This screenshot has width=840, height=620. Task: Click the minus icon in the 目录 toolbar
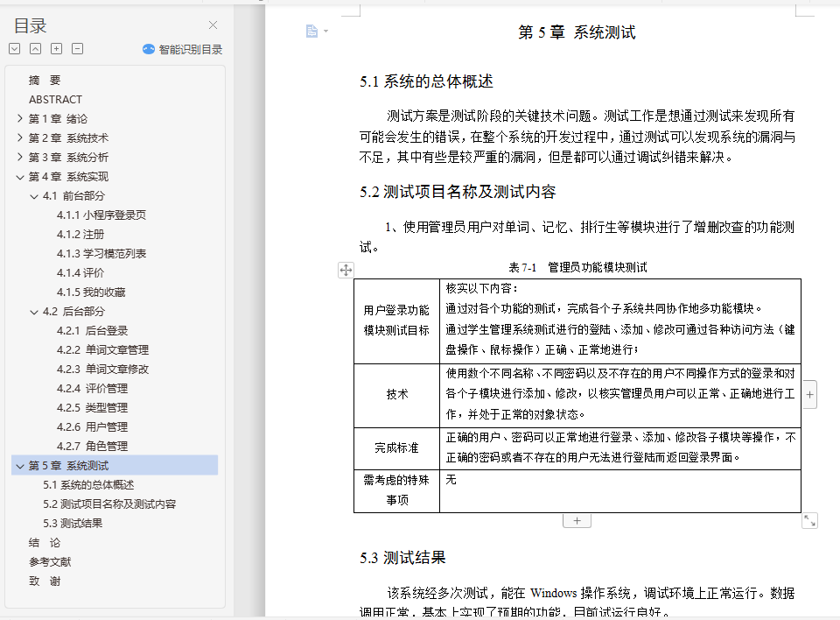click(x=77, y=49)
